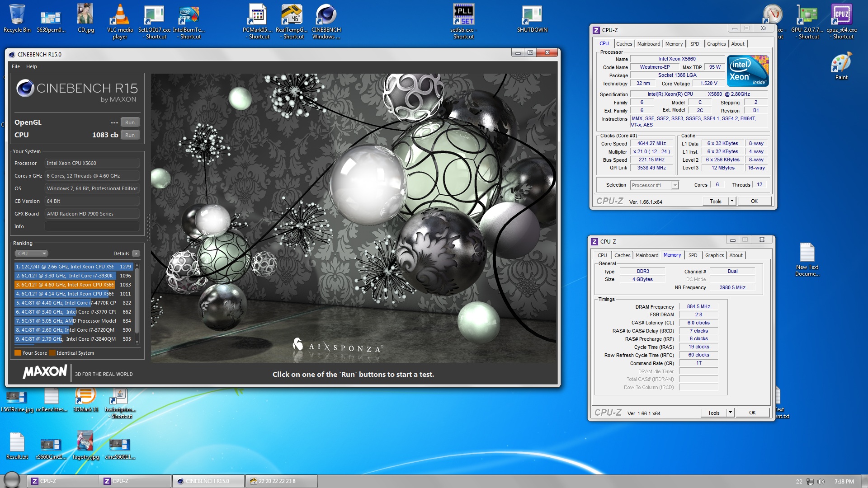Viewport: 868px width, 488px height.
Task: Click the Windows Start orb
Action: [12, 480]
